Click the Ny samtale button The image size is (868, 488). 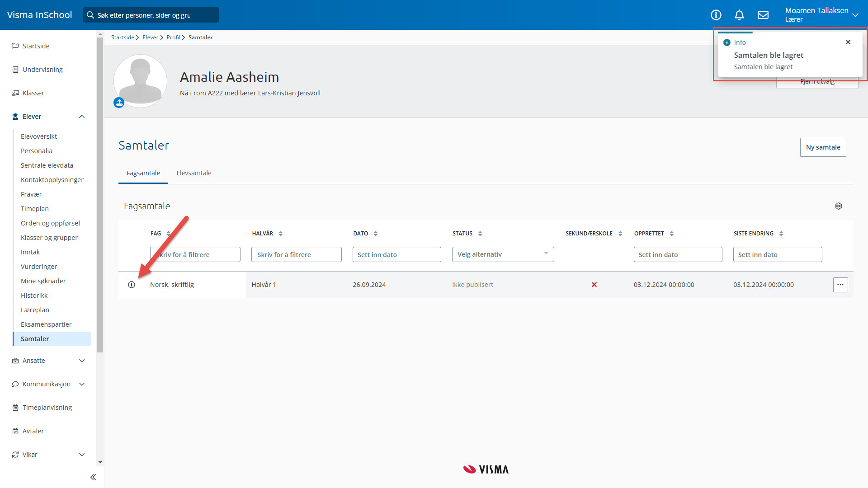(x=823, y=147)
